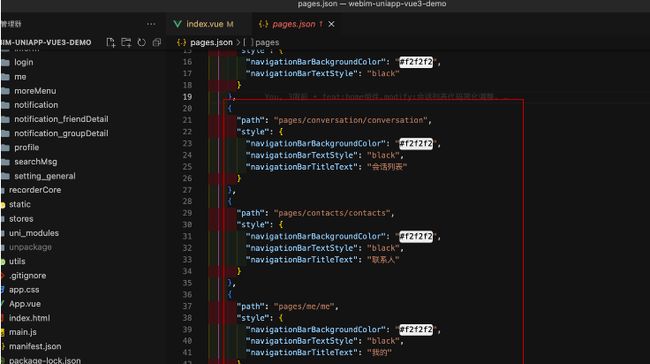650x364 pixels.
Task: Expand the profile folder
Action: pyautogui.click(x=27, y=147)
